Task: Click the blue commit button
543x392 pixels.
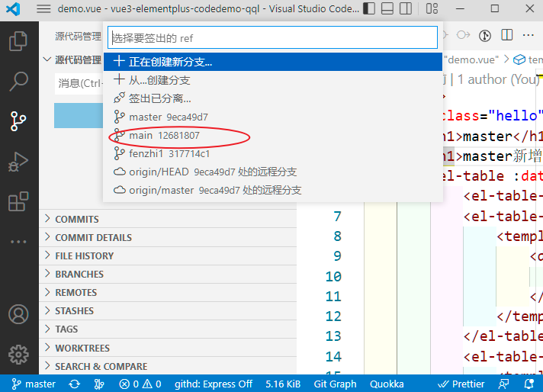Action: click(79, 115)
